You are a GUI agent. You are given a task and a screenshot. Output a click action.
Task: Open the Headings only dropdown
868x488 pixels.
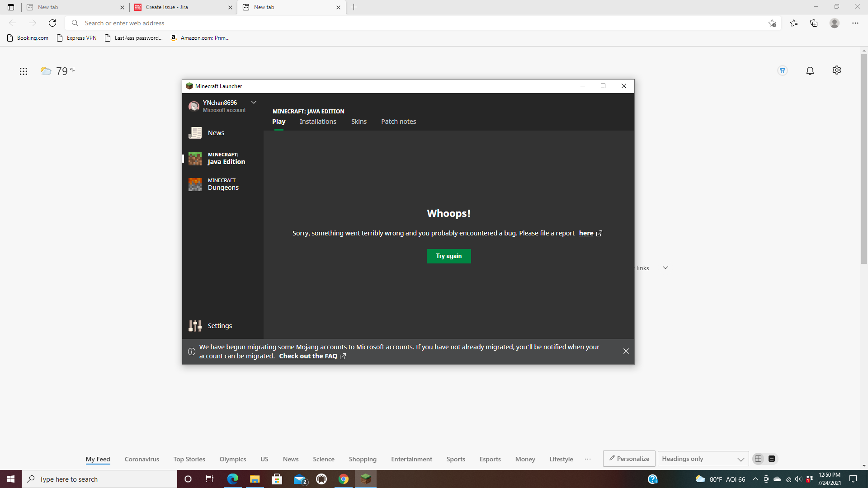[703, 459]
